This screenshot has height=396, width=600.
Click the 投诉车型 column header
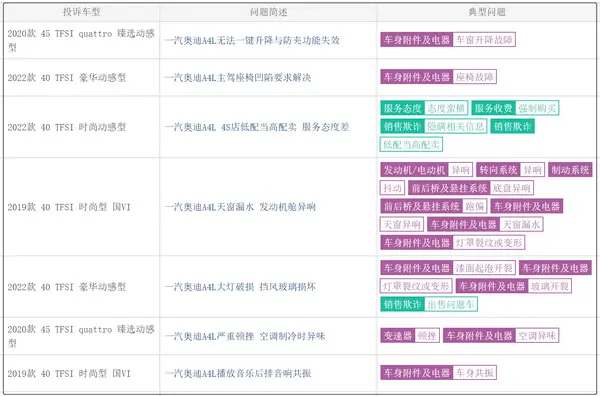point(82,12)
